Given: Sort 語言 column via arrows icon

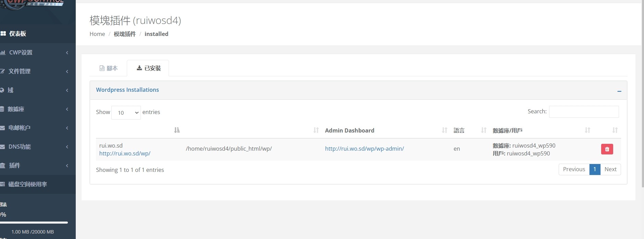Looking at the screenshot, I should coord(484,130).
